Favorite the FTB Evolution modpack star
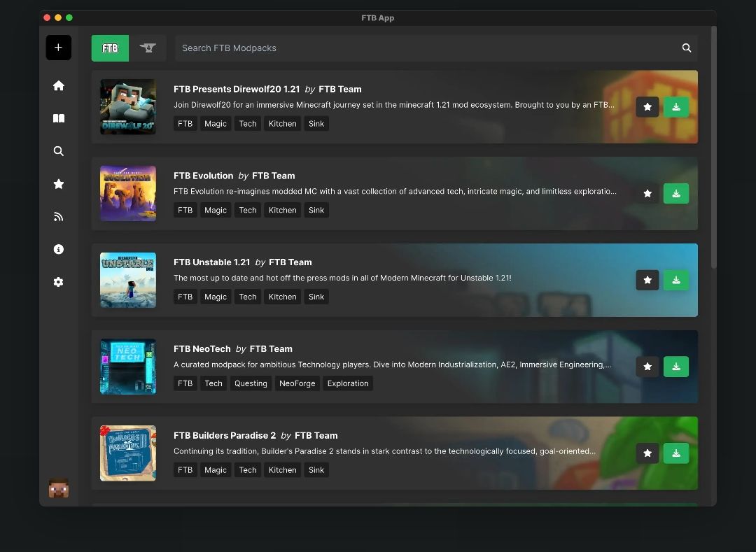756x552 pixels. coord(647,194)
